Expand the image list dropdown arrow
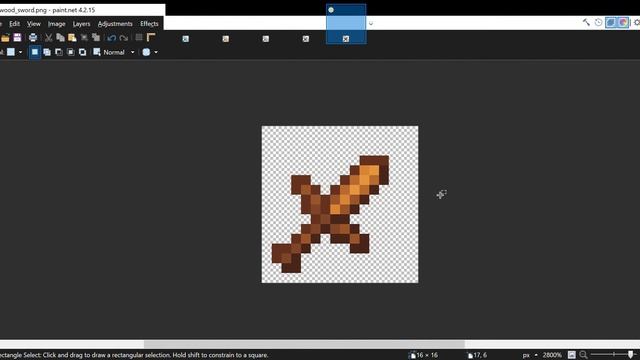Image resolution: width=640 pixels, height=360 pixels. point(371,24)
